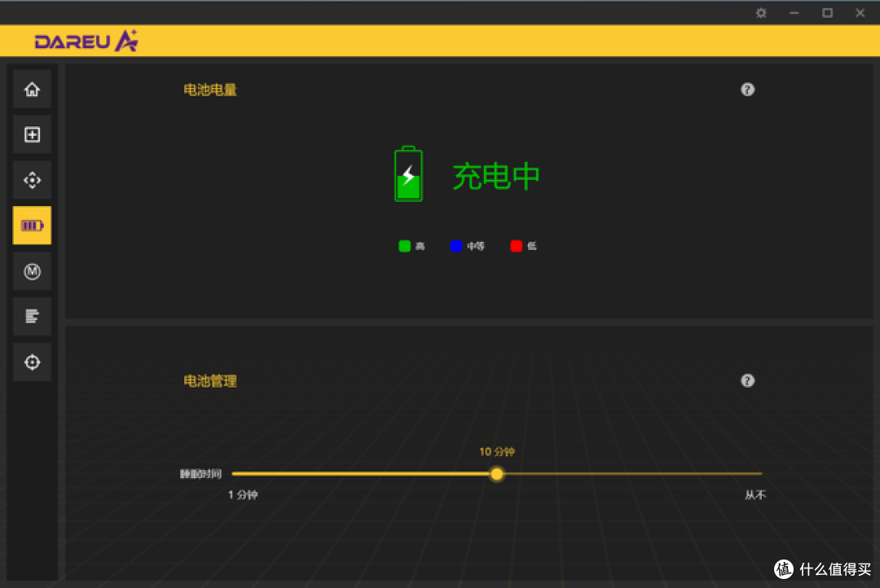The image size is (880, 588).
Task: Click the 充电中 status text
Action: [x=496, y=176]
